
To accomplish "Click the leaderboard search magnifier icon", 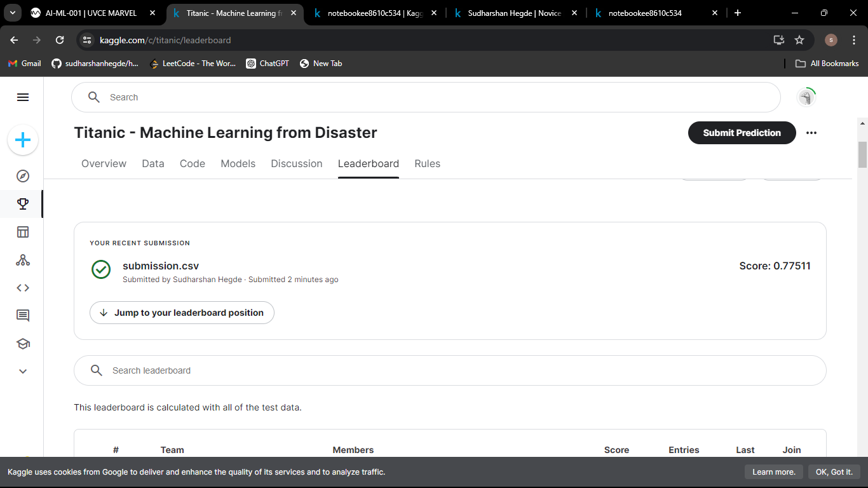I will pyautogui.click(x=97, y=370).
